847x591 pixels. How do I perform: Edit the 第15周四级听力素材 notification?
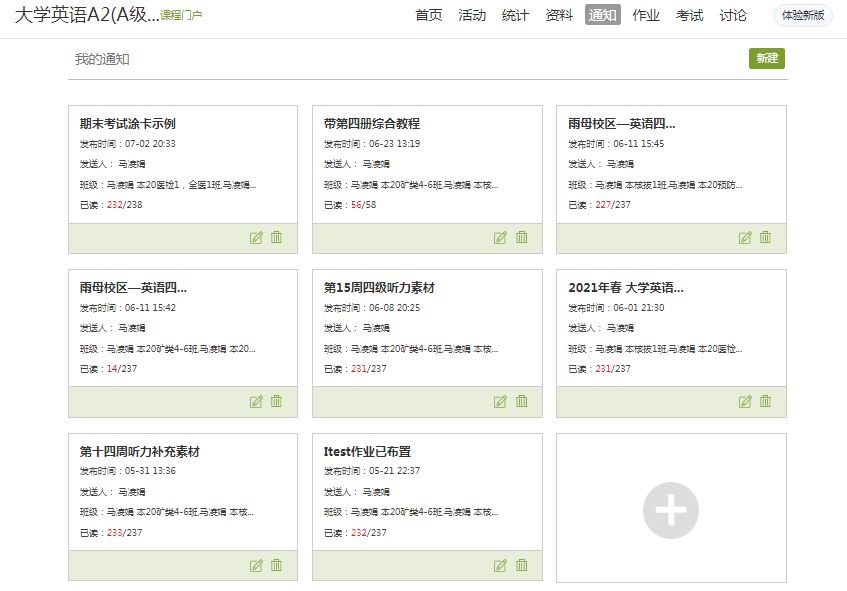(x=500, y=402)
